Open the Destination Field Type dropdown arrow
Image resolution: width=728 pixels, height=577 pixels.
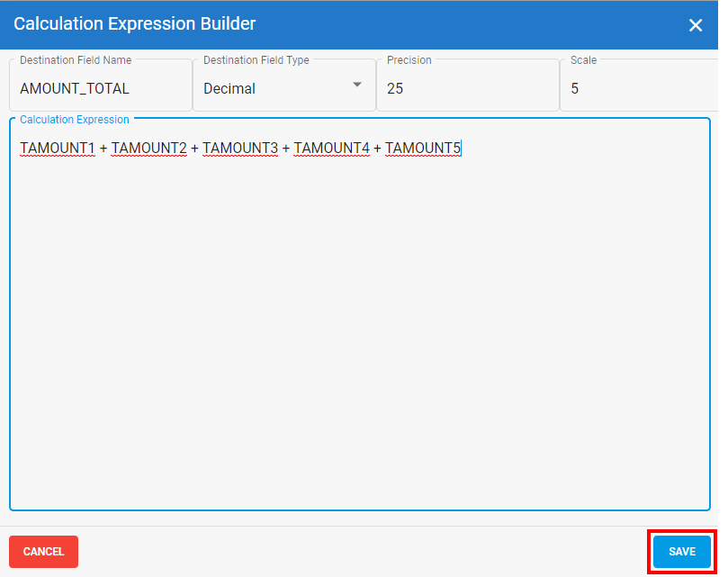click(357, 85)
